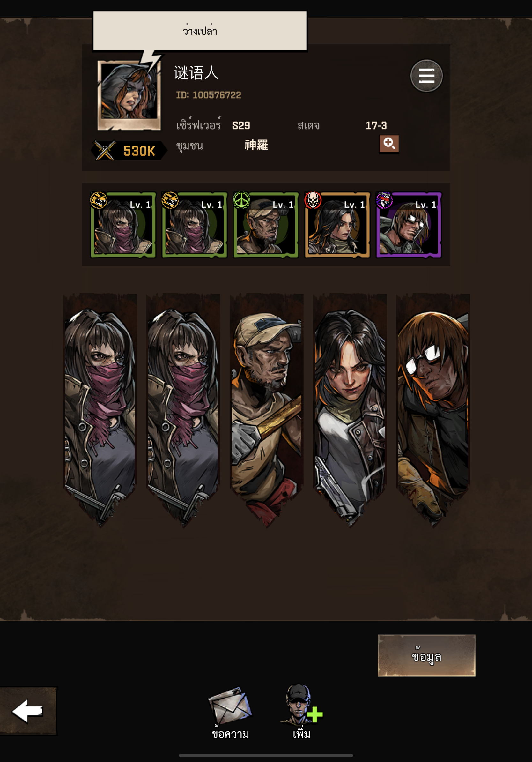Tap the first masked woman hero card

coord(123,224)
